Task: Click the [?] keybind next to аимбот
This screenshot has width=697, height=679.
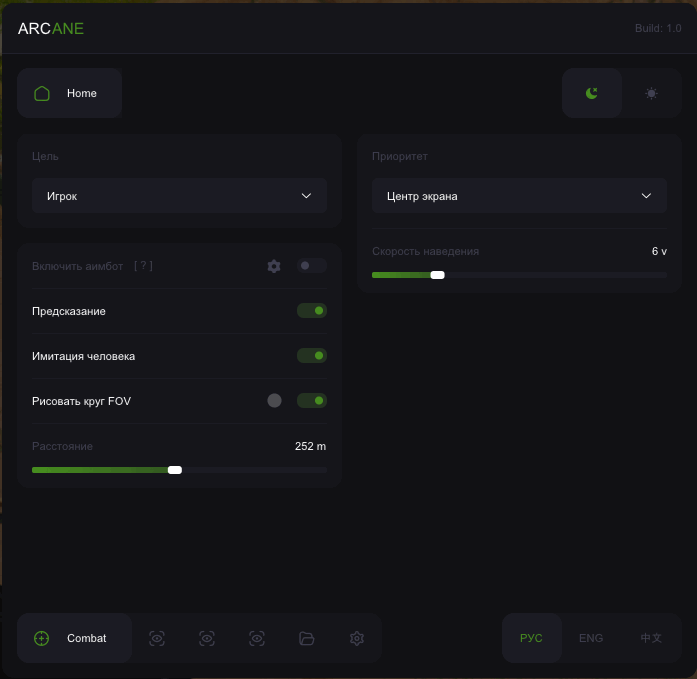Action: [143, 266]
